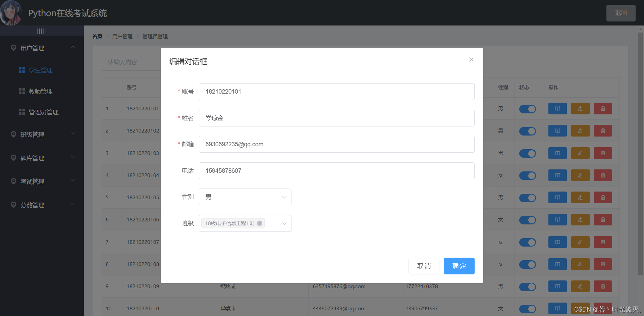The height and width of the screenshot is (316, 644).
Task: Disable status switch for row 18210220103
Action: pos(528,154)
